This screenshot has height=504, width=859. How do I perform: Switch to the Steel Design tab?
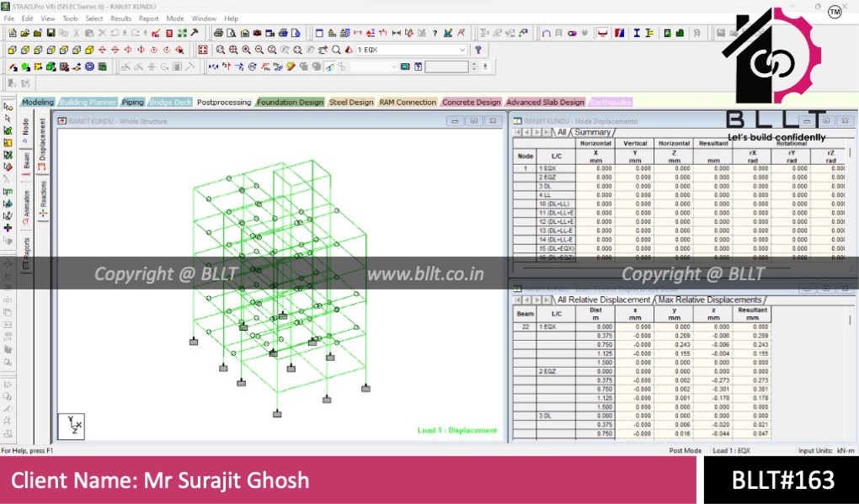[x=351, y=103]
